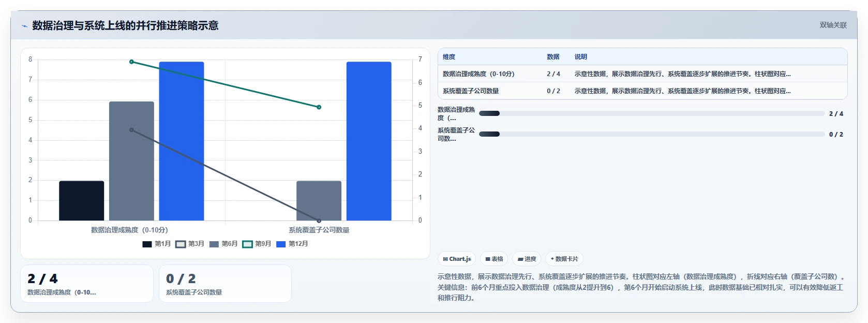
Task: Click the 系统覆盖子公司数 progress bar
Action: pyautogui.click(x=652, y=134)
